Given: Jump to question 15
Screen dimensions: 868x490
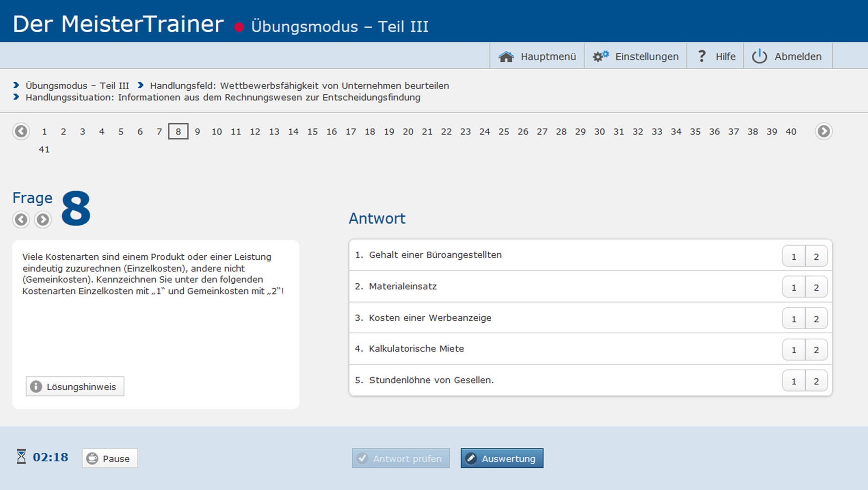Looking at the screenshot, I should pyautogui.click(x=312, y=131).
